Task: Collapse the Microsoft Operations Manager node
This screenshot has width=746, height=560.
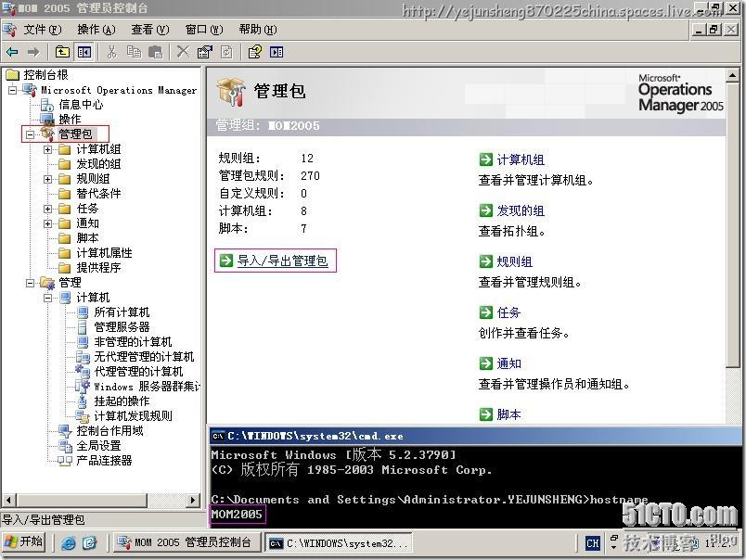Action: click(12, 90)
